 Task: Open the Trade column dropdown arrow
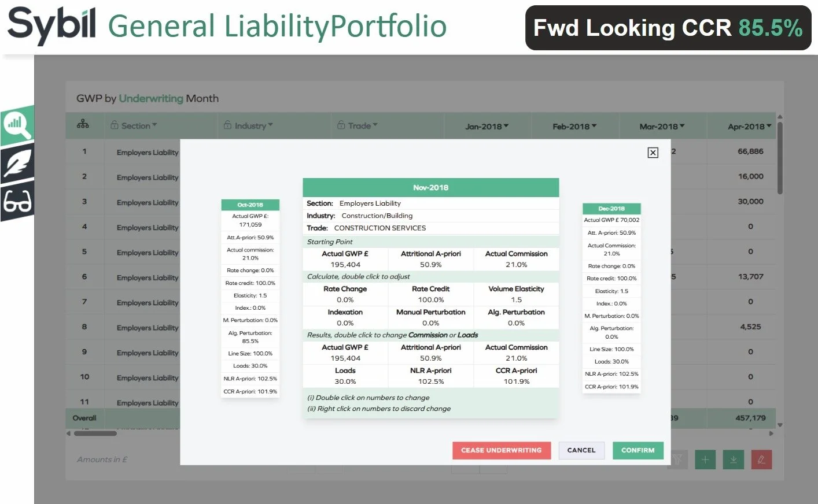click(375, 125)
